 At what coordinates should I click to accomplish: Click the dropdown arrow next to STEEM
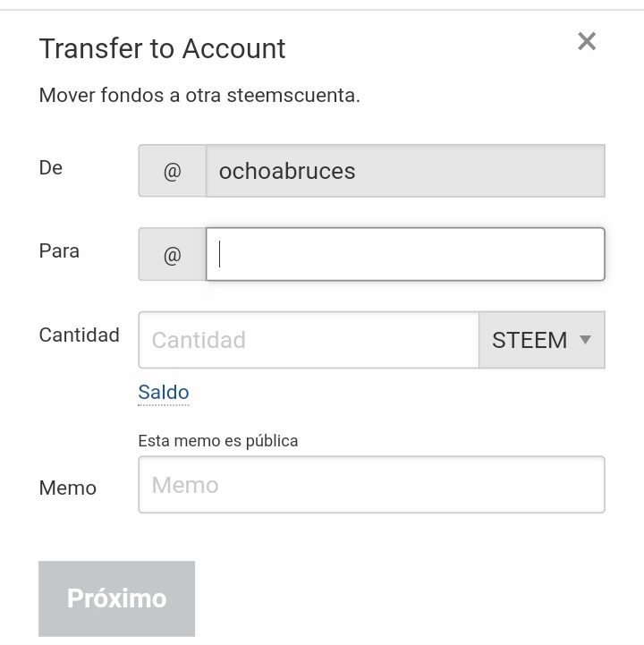[x=586, y=340]
